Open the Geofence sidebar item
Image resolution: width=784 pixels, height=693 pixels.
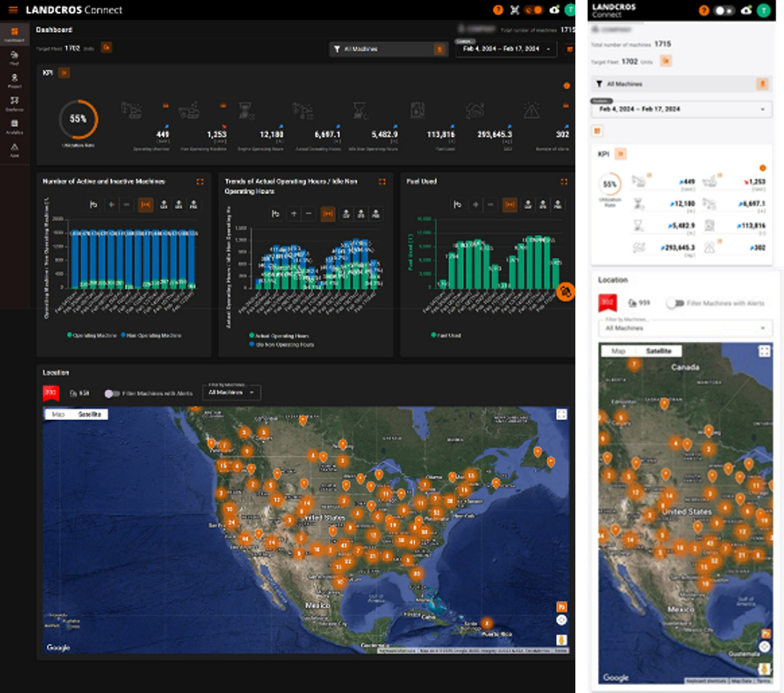coord(14,104)
